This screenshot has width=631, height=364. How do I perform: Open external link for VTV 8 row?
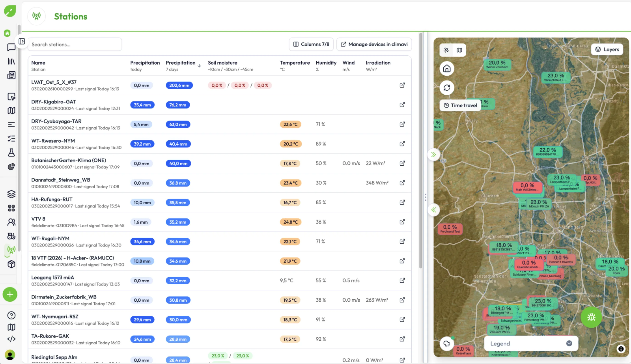pyautogui.click(x=402, y=222)
